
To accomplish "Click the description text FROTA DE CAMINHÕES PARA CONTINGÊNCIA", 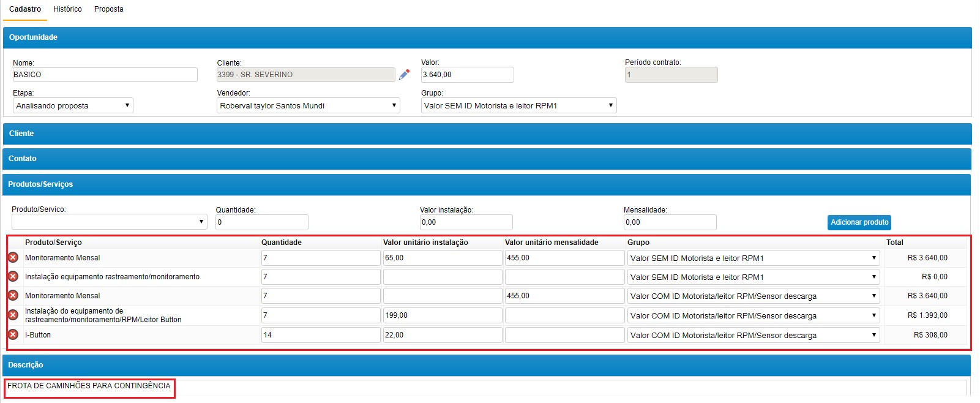I will 89,386.
